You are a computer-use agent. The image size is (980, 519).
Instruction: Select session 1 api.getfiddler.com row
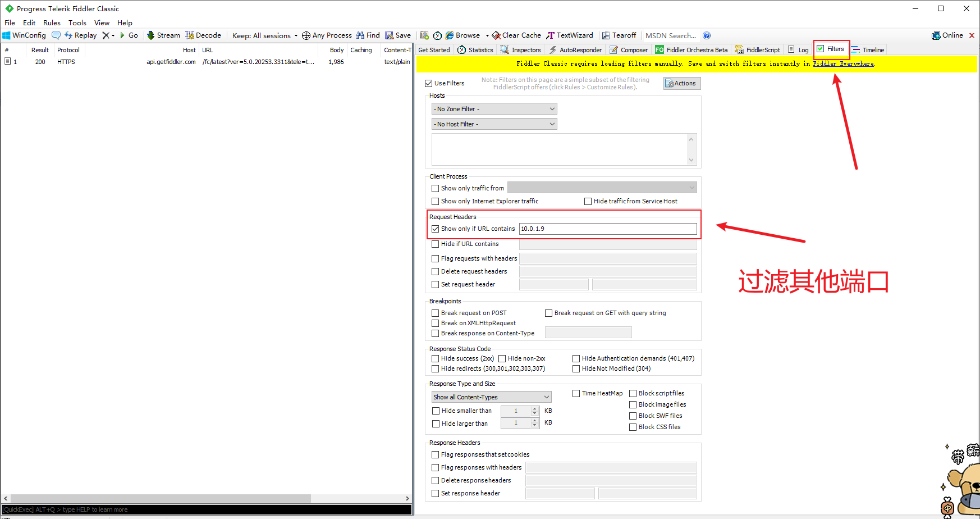[x=207, y=62]
